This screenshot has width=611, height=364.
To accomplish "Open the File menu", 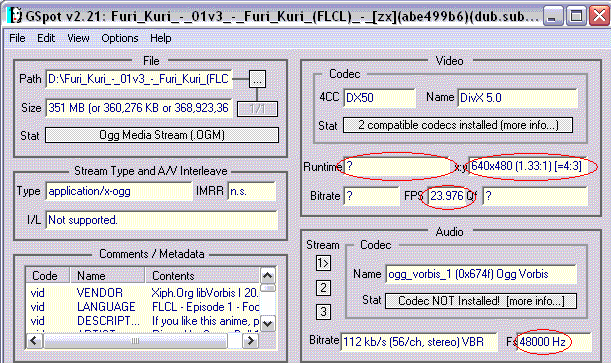I will coord(17,38).
